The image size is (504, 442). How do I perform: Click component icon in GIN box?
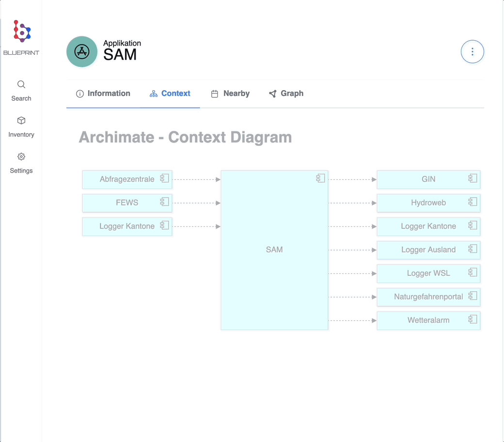tap(472, 178)
